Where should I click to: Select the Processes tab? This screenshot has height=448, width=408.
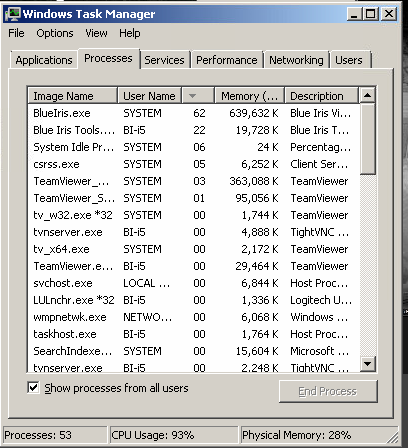click(x=108, y=59)
